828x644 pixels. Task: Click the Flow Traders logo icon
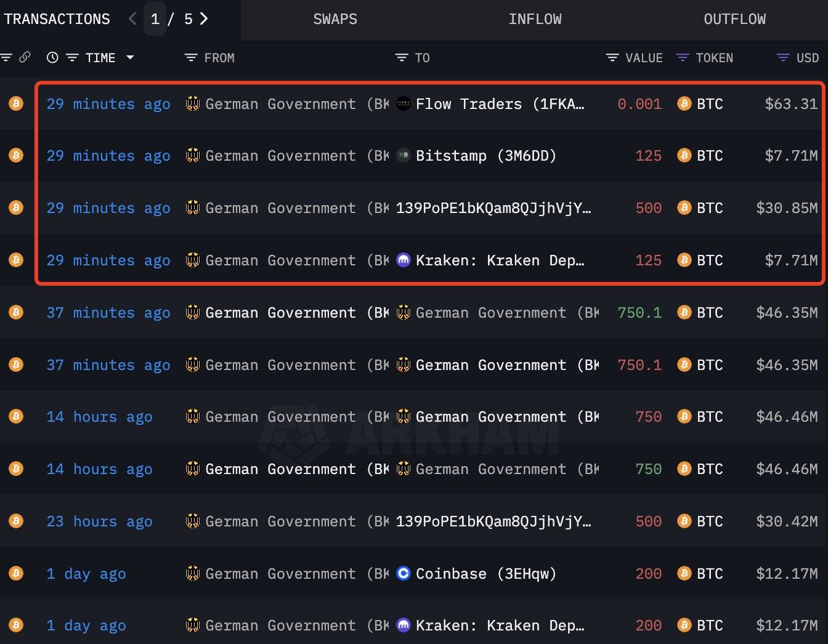coord(404,103)
